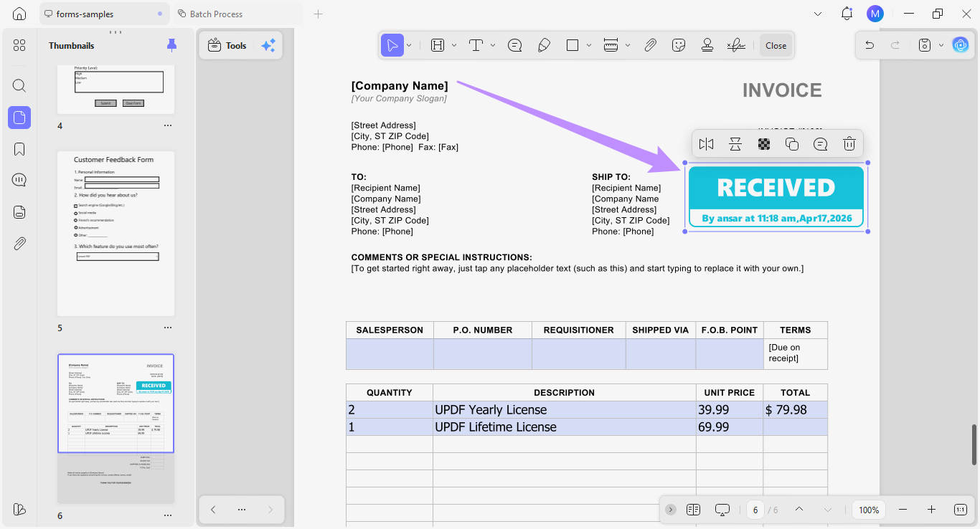Open the notifications bell
980x529 pixels.
[x=847, y=14]
